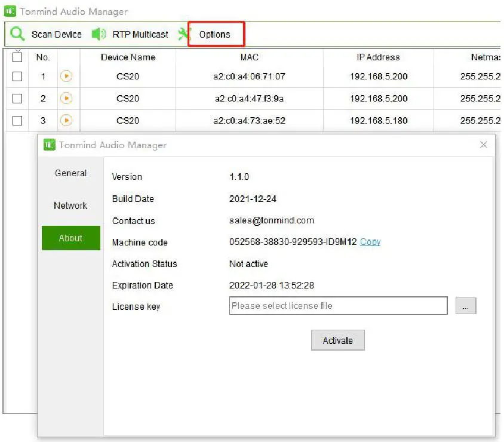The image size is (504, 442).
Task: Play audio on device row 2
Action: (x=66, y=98)
